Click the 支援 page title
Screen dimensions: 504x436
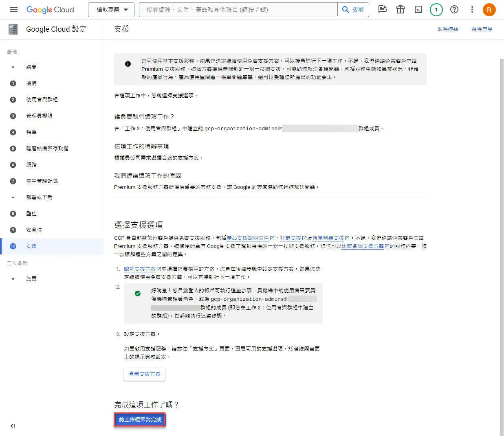121,29
